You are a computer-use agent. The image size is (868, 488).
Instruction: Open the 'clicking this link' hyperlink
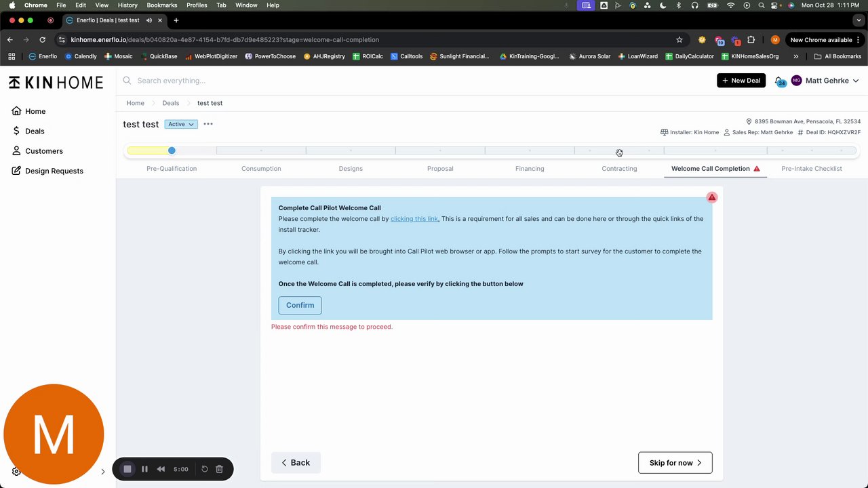(414, 219)
